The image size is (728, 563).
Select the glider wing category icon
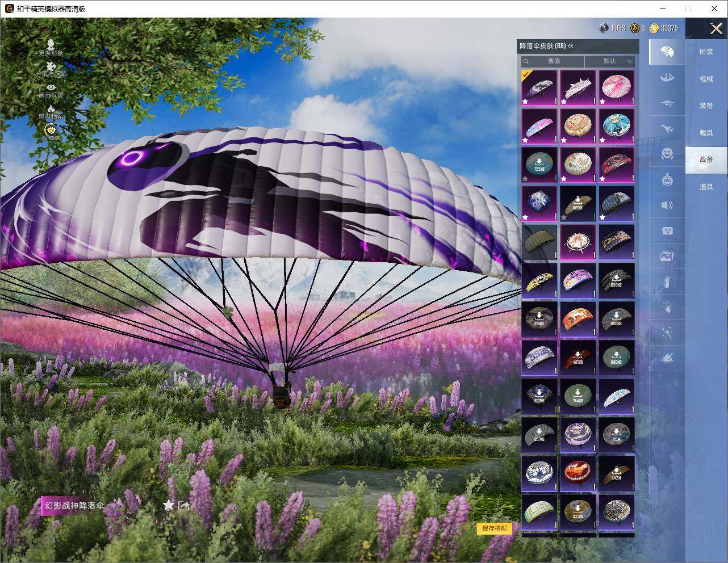(x=667, y=78)
